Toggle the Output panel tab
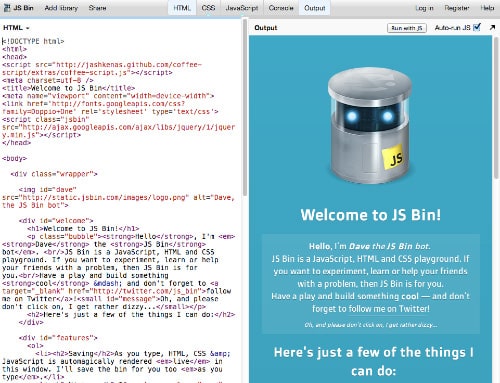 [315, 8]
